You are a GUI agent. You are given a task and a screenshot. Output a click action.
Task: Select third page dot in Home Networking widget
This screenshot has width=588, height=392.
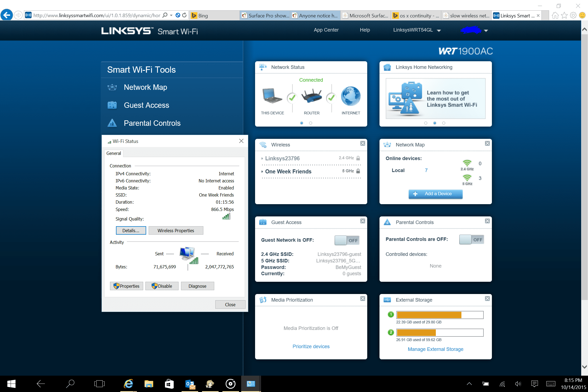coord(444,123)
